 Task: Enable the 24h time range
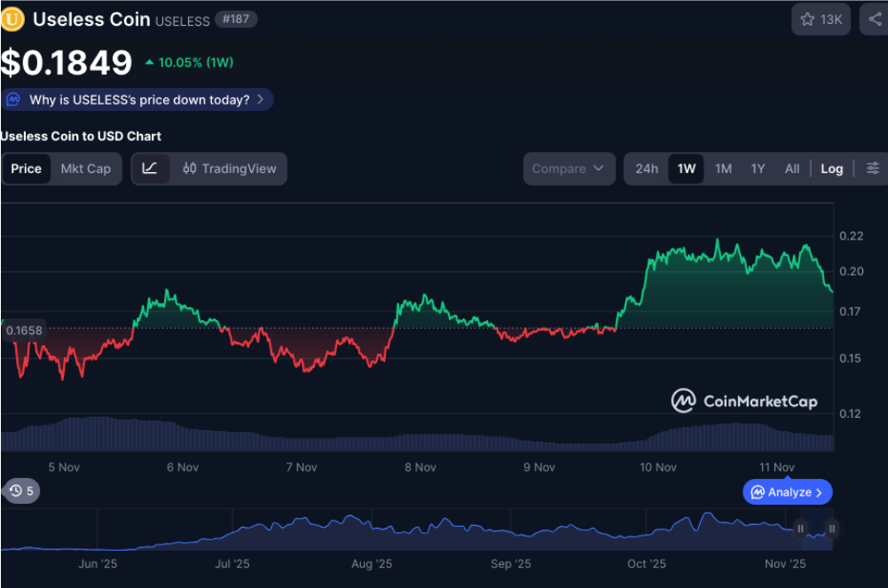click(646, 168)
